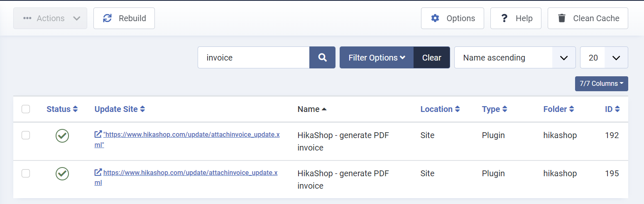Open the 7/7 Columns dropdown
Screen dimensions: 644x204
(601, 84)
